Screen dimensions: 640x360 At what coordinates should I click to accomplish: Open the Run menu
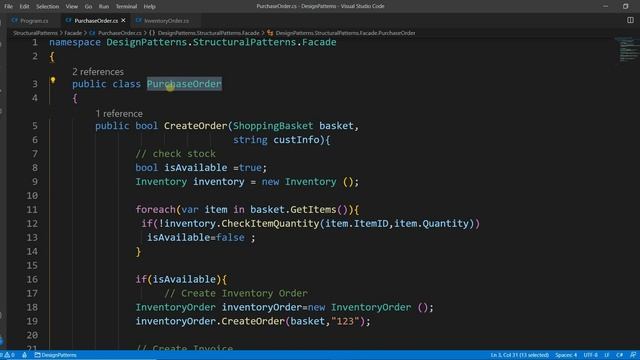[x=104, y=7]
